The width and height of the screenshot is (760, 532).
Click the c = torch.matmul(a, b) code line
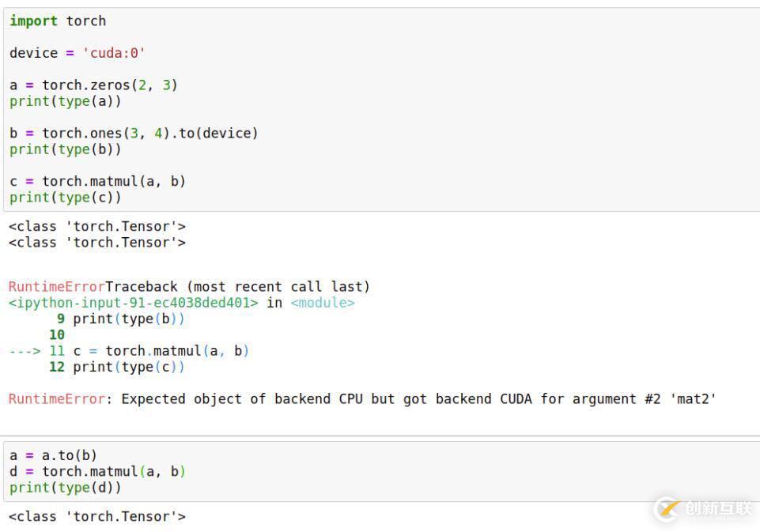(97, 181)
